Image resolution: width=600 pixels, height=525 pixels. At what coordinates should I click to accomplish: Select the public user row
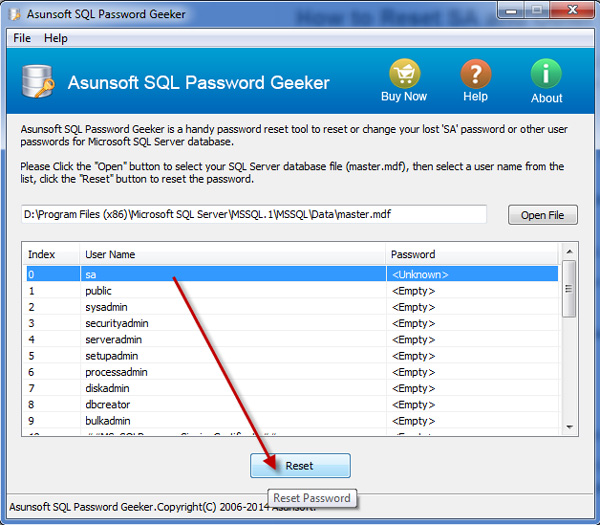coord(292,290)
